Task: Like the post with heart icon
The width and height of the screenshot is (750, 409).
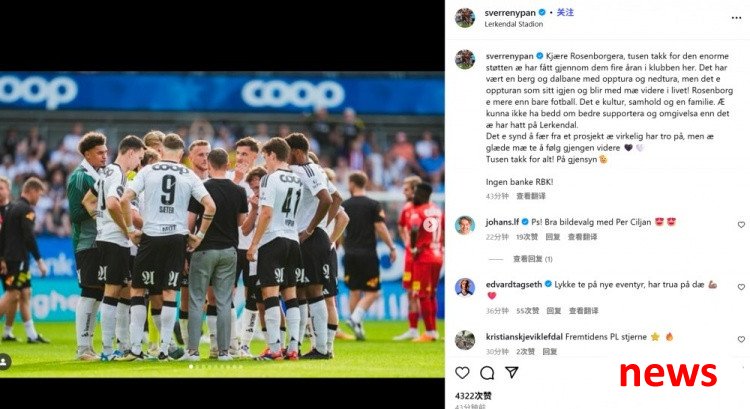Action: (x=462, y=373)
